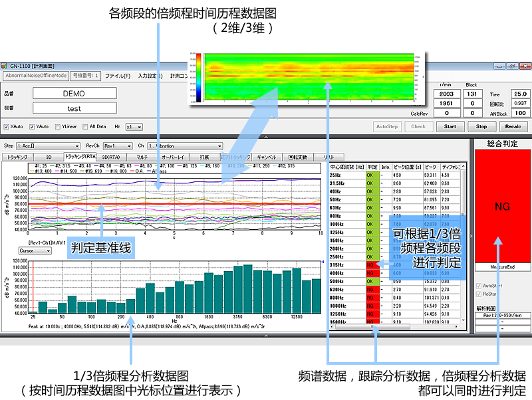532x400 pixels.
Task: Click the 中心周波数 [Hz] column header
Action: [347, 167]
